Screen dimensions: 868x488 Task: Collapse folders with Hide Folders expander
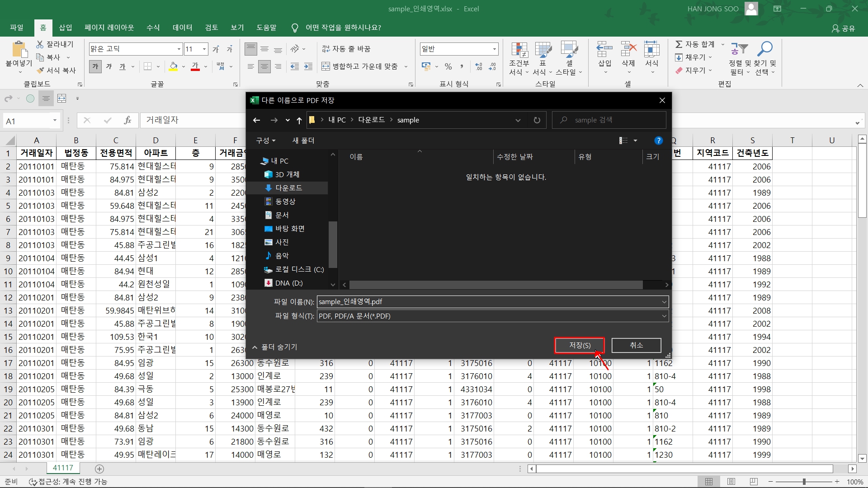click(274, 347)
